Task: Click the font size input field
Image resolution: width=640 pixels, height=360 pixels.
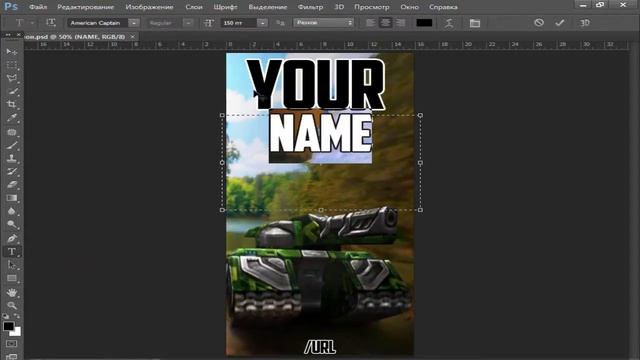Action: click(239, 23)
